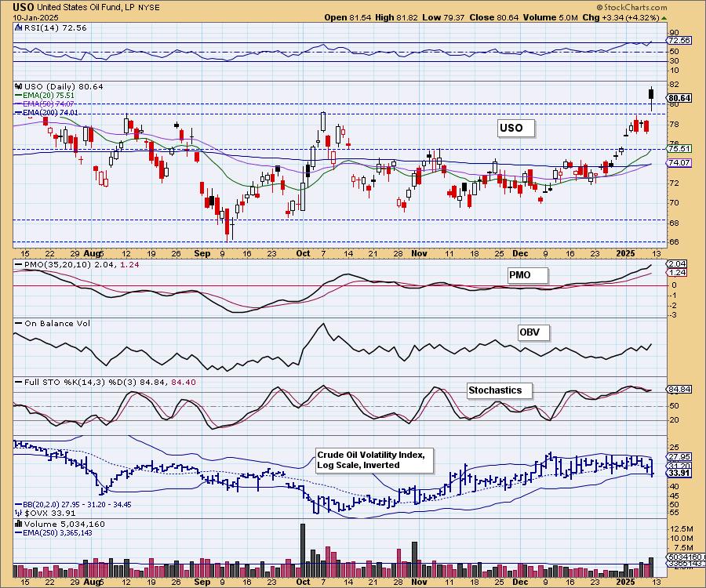Image resolution: width=706 pixels, height=588 pixels.
Task: Click the EMA(250) 3,365,143 volume legend
Action: [x=53, y=532]
